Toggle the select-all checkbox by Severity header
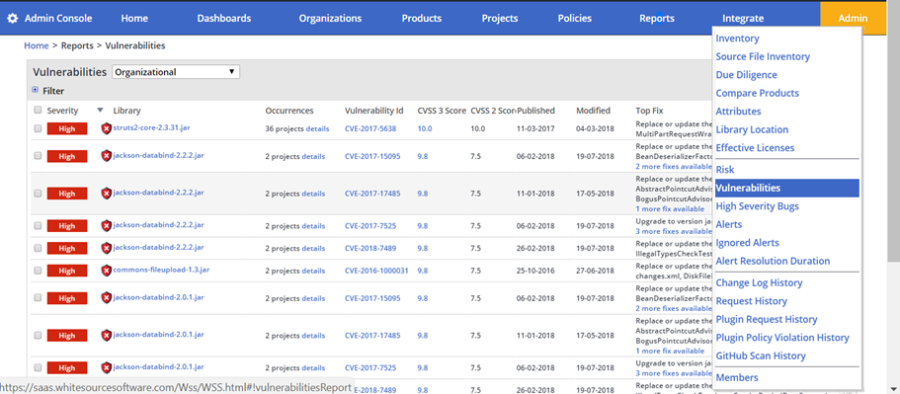 click(38, 110)
